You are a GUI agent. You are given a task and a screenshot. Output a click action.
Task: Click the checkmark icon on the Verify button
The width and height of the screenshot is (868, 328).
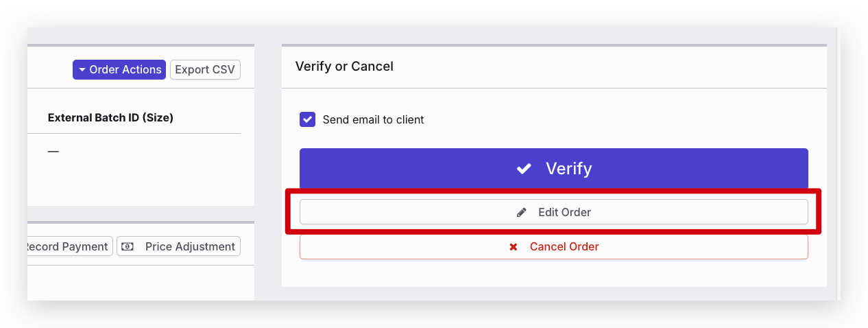524,169
